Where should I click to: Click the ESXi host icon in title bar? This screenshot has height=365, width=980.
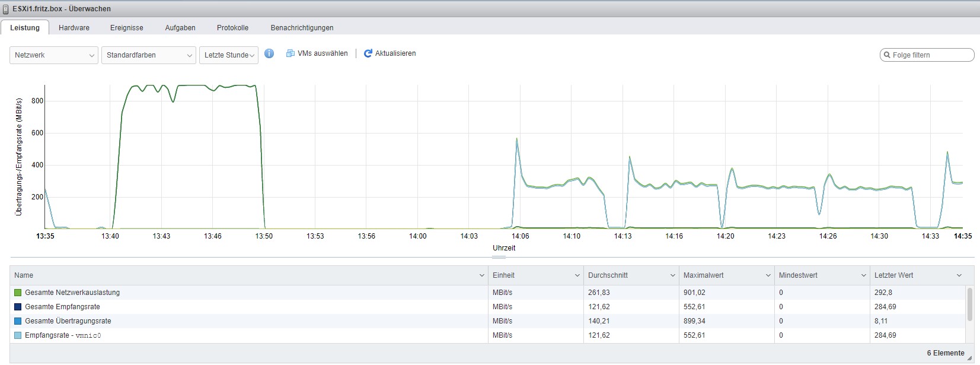coord(6,9)
